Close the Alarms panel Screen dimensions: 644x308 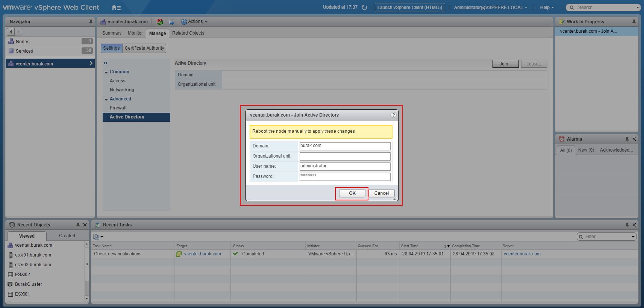(x=634, y=139)
